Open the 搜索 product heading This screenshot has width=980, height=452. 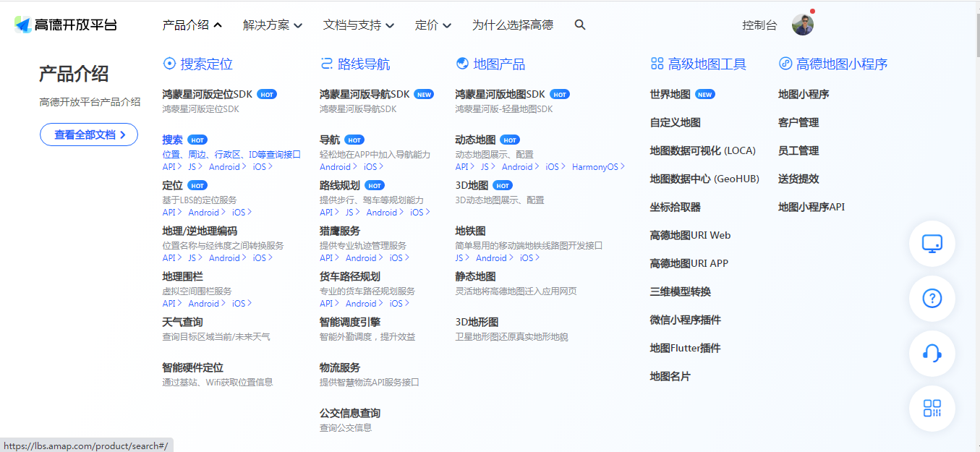(172, 140)
